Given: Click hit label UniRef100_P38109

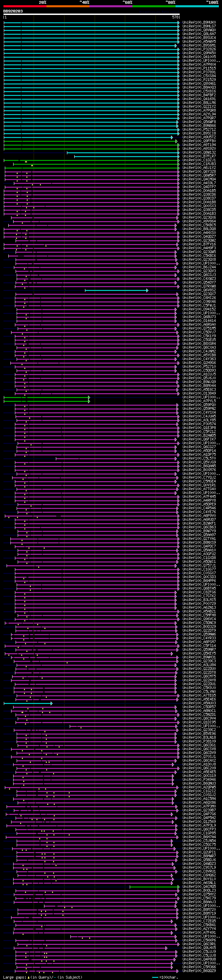Looking at the screenshot, I should point(199,742).
